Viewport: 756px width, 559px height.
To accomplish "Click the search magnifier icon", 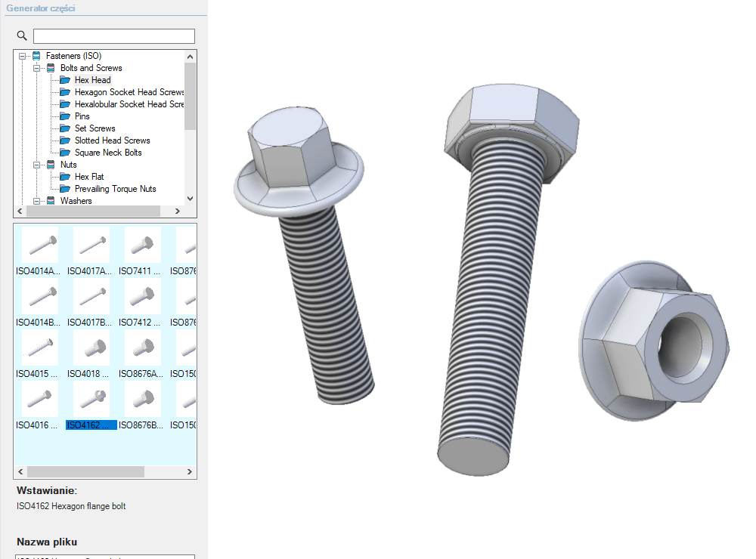I will pyautogui.click(x=22, y=36).
